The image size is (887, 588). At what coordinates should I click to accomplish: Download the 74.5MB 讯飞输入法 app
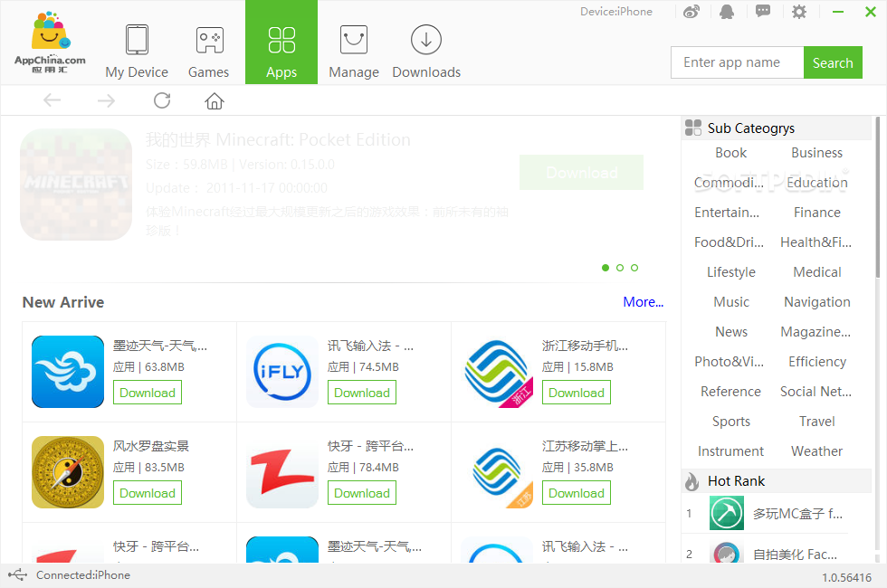[362, 393]
